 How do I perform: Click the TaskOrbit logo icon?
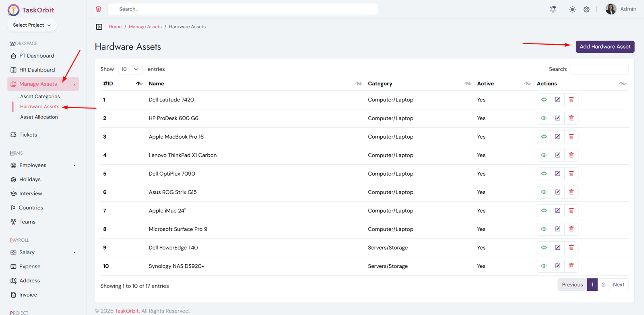click(13, 10)
